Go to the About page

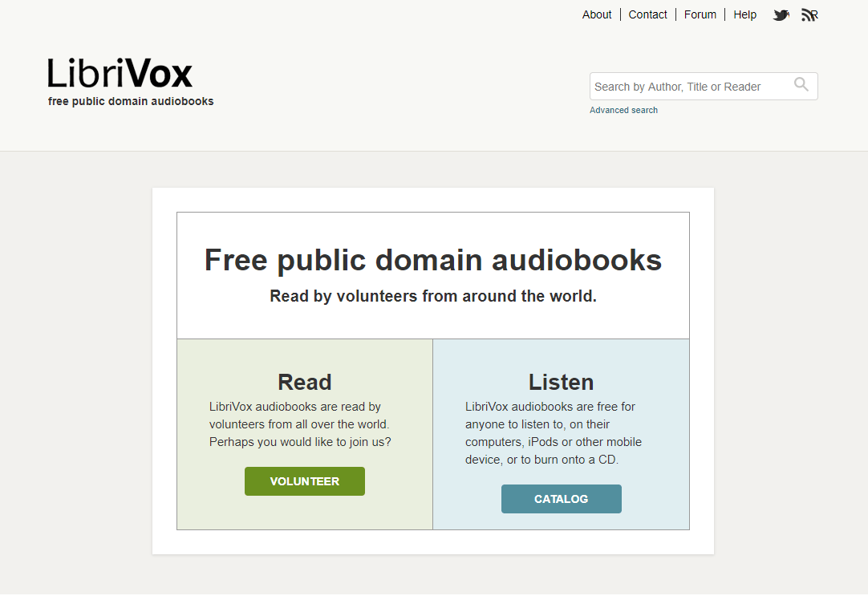(x=597, y=15)
